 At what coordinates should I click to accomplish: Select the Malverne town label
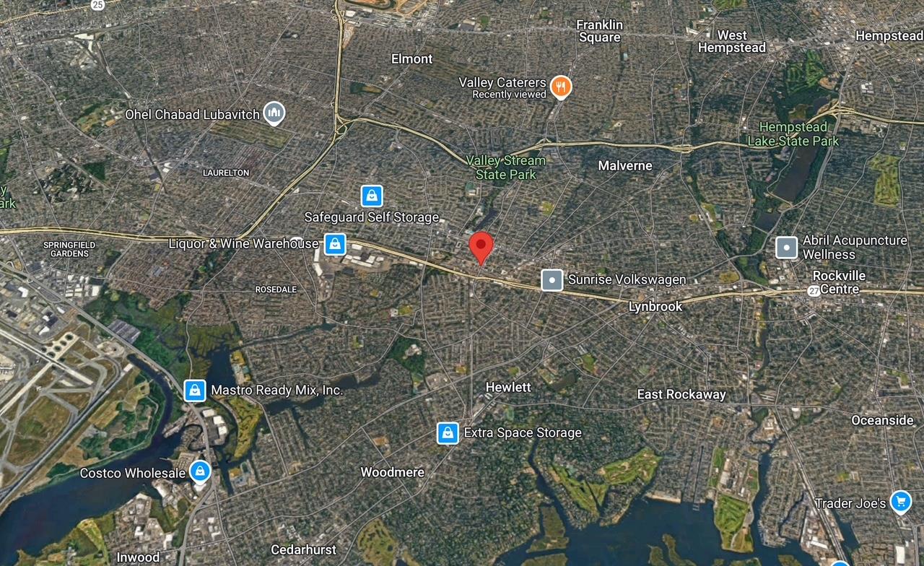[625, 165]
